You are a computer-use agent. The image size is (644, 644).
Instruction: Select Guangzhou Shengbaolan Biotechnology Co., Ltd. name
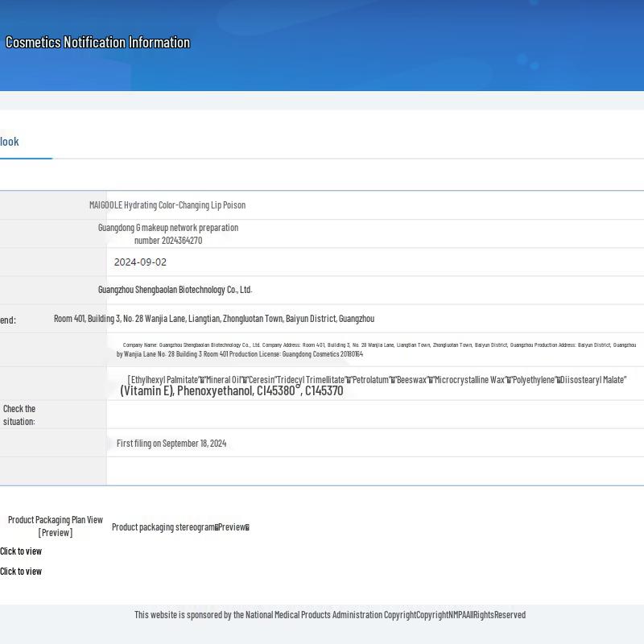tap(175, 290)
